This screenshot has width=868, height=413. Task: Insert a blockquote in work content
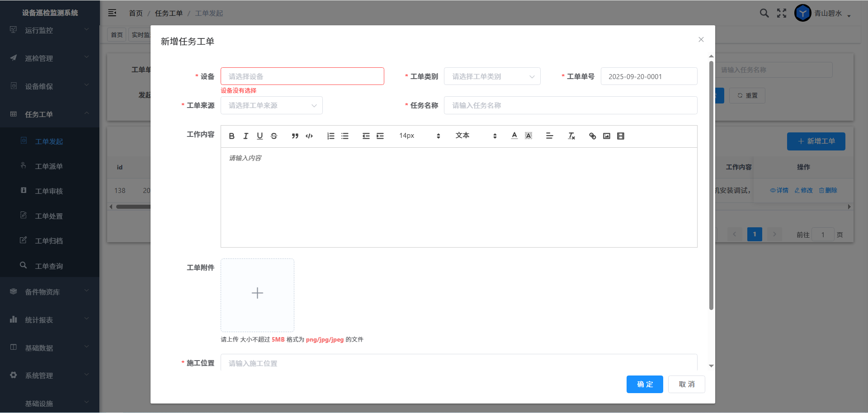[295, 136]
